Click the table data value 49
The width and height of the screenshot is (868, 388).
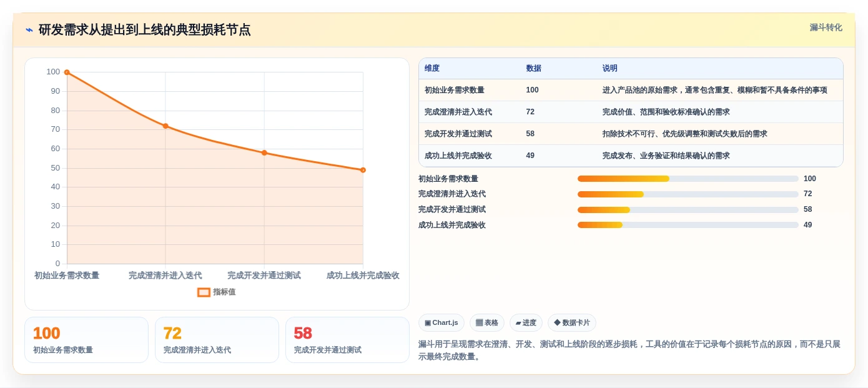530,156
